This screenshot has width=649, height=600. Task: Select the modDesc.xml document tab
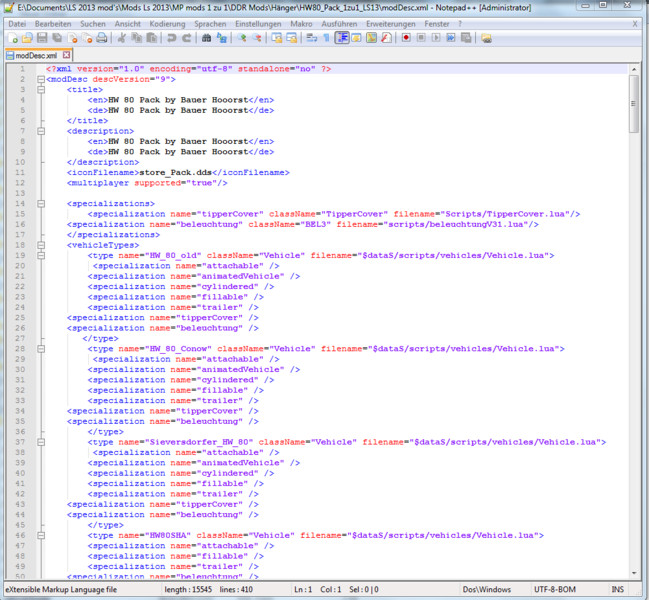36,55
